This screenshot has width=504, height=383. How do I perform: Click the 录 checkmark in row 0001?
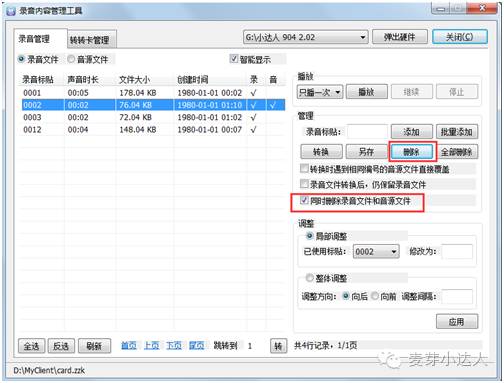click(x=253, y=93)
